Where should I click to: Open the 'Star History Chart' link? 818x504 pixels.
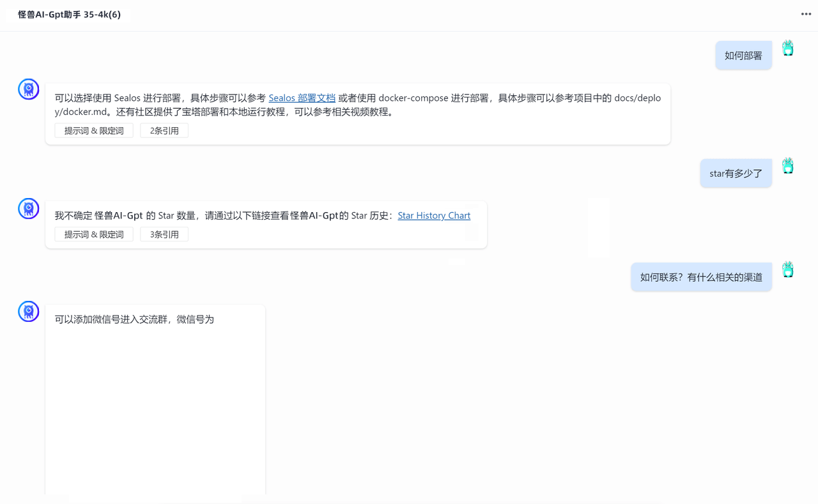click(x=434, y=215)
